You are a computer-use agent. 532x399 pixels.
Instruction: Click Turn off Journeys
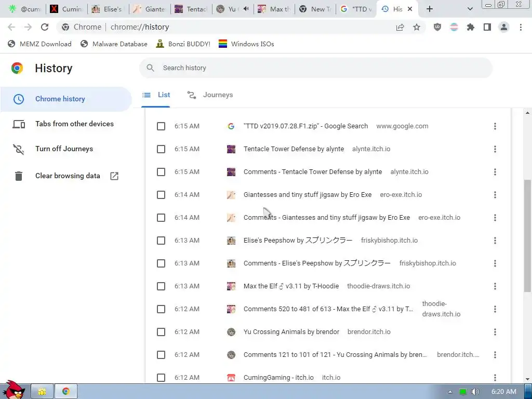click(x=66, y=149)
